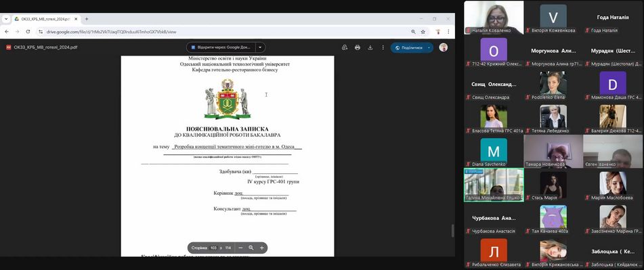Select Завозненко Марина's participant tile
The image size is (644, 270).
point(613,219)
